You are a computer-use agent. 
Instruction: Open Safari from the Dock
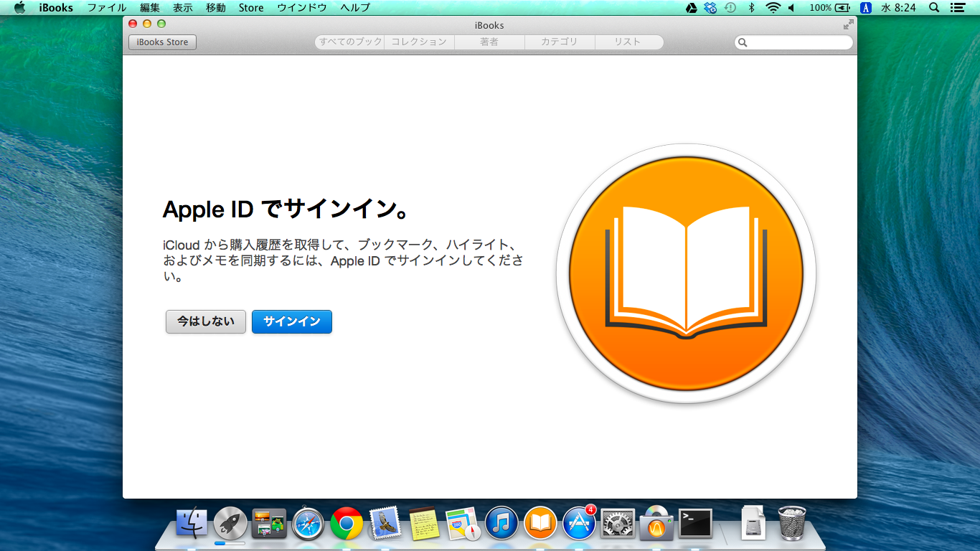click(x=308, y=524)
